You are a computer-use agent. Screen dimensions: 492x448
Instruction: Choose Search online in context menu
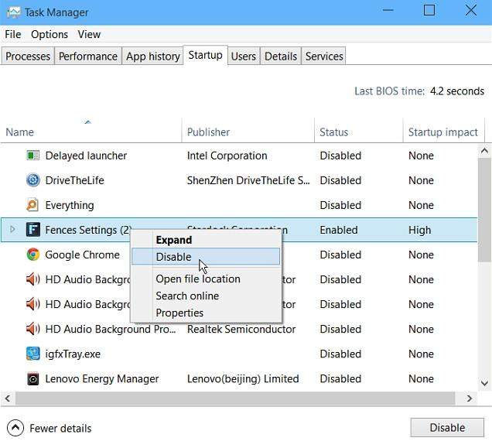[206, 296]
